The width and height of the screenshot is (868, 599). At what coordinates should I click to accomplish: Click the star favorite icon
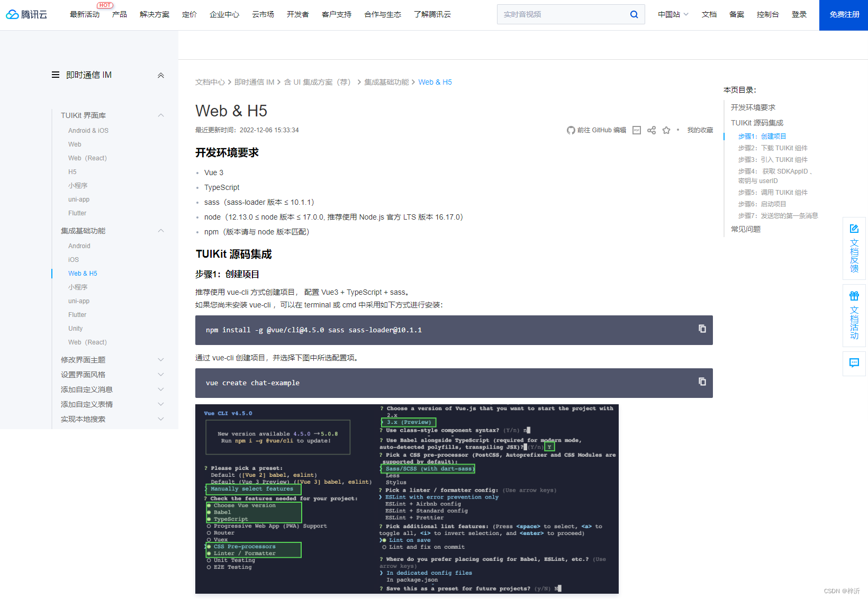point(666,130)
